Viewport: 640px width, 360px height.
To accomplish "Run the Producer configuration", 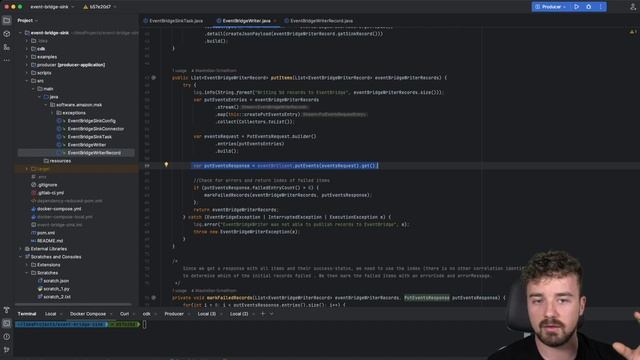I will tap(576, 7).
